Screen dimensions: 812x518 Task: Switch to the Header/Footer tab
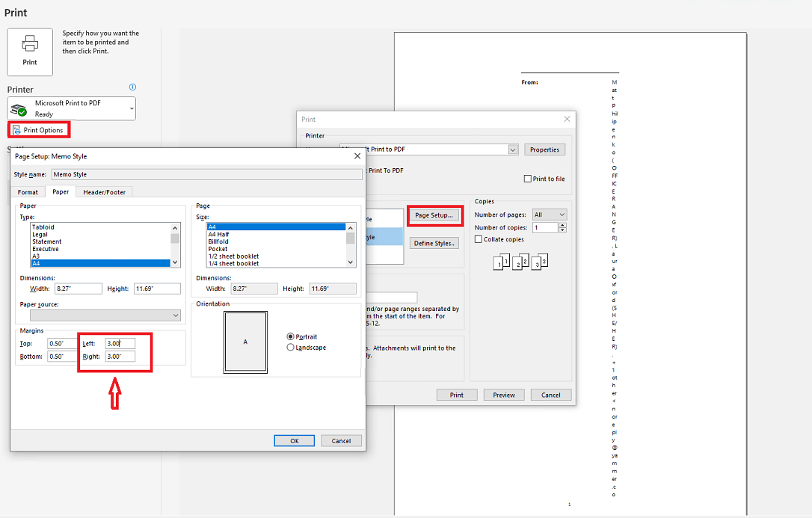coord(104,192)
